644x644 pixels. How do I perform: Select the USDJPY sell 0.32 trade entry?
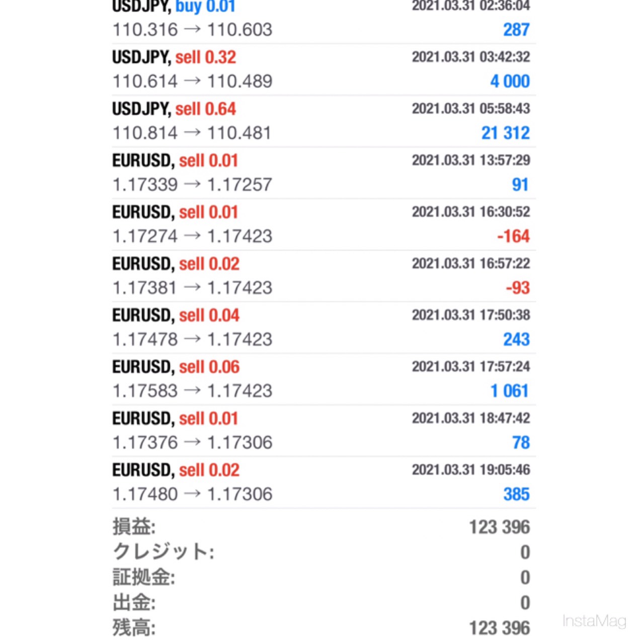point(322,69)
